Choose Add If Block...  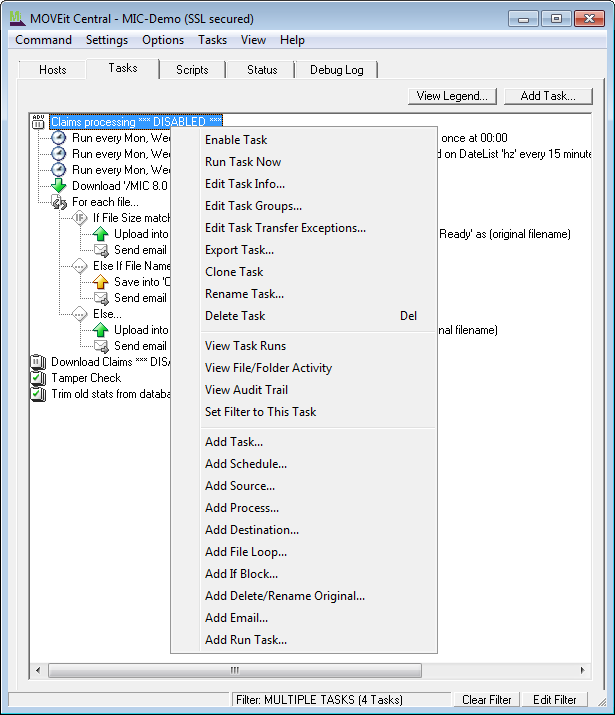click(304, 574)
